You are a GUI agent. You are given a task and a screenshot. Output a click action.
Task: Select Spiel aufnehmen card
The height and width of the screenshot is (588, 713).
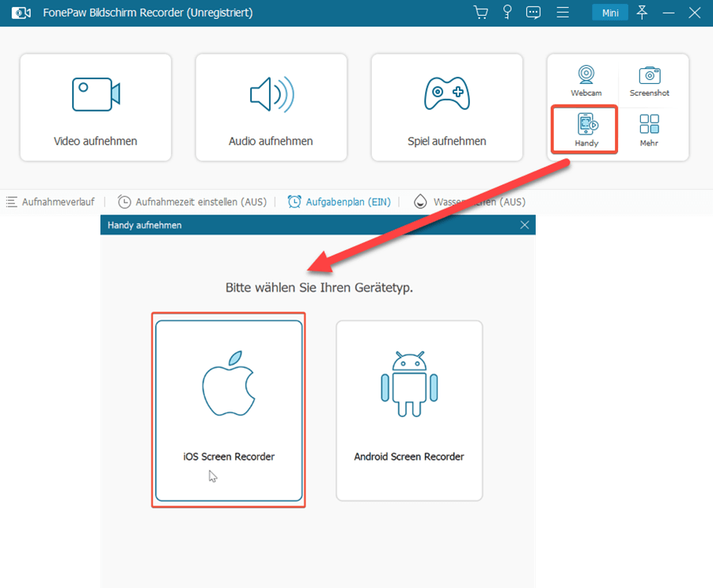(x=446, y=108)
